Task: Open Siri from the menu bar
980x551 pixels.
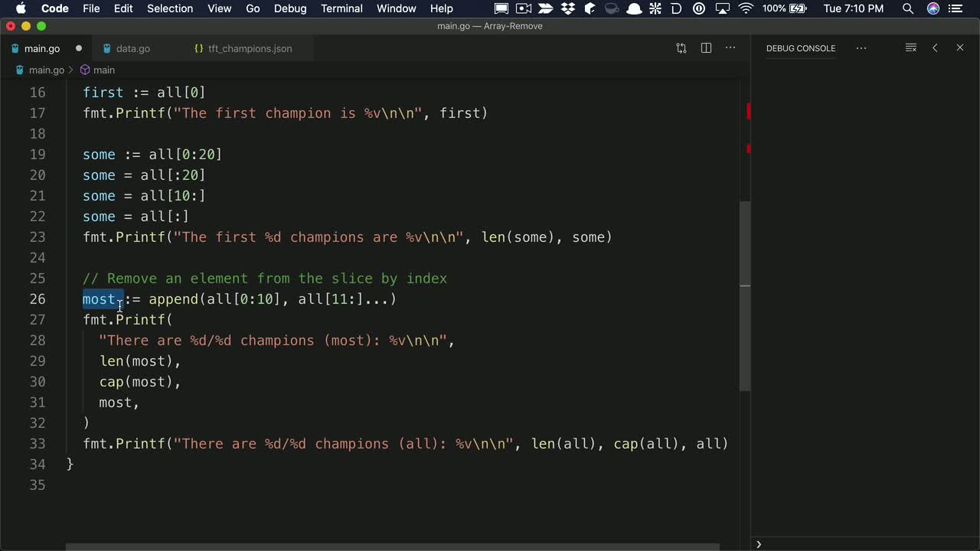Action: (933, 8)
